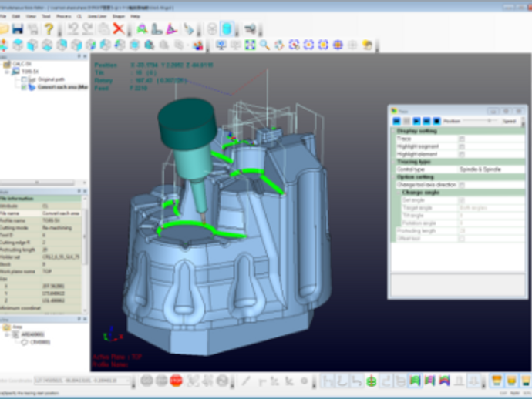Image resolution: width=532 pixels, height=399 pixels.
Task: Click the Protruding length value in Trace panel
Action: [491, 231]
